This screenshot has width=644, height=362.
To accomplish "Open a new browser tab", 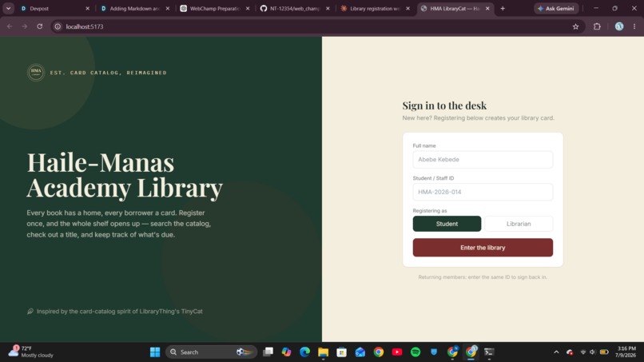I will (x=503, y=8).
